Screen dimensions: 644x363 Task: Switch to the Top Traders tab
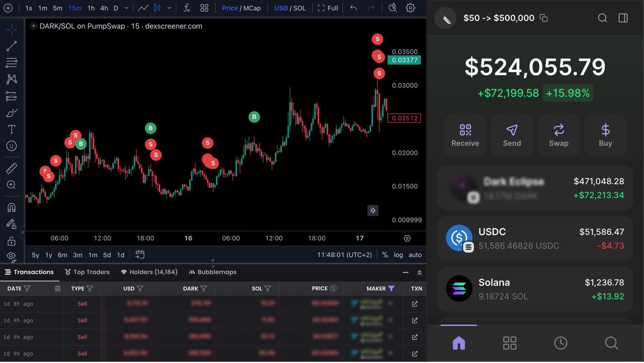point(87,272)
